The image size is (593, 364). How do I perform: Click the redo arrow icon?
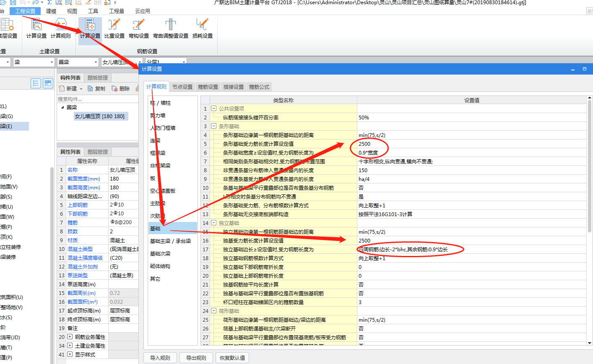tap(36, 3)
